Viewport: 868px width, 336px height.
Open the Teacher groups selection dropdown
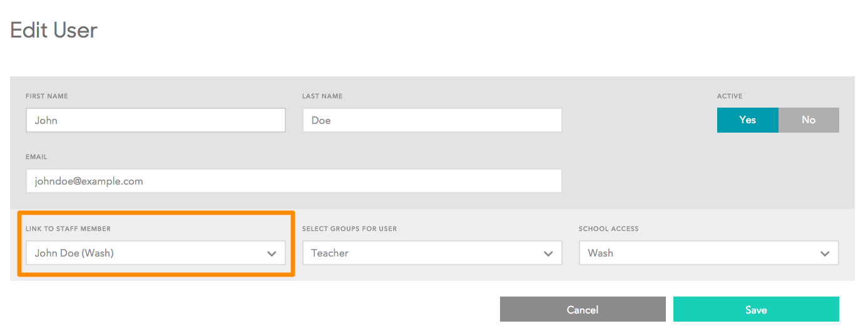point(432,253)
